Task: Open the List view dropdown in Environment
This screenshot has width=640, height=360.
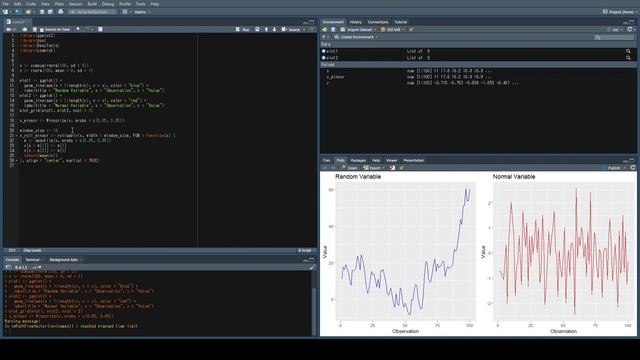Action: [x=615, y=29]
